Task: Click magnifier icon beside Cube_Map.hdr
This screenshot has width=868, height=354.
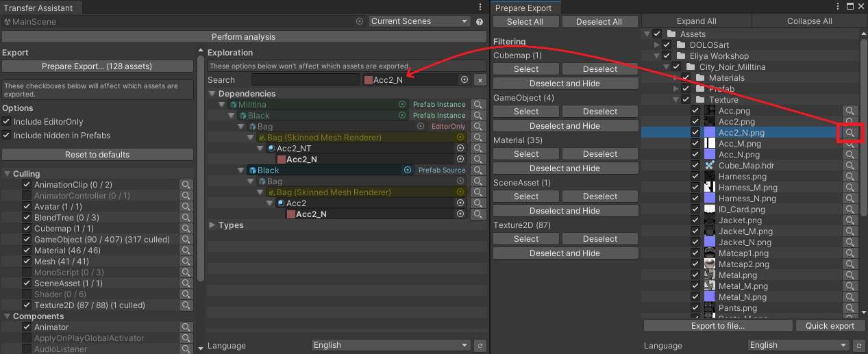Action: pos(850,165)
